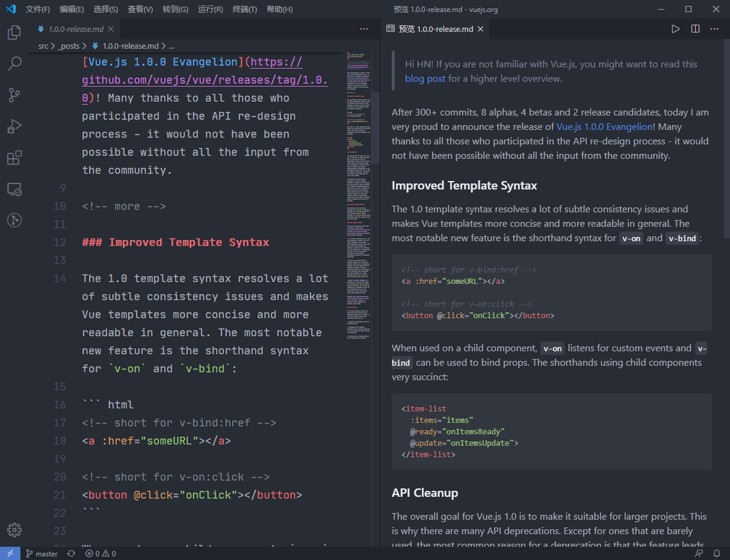Open the notifications bell
This screenshot has width=730, height=560.
(x=717, y=553)
